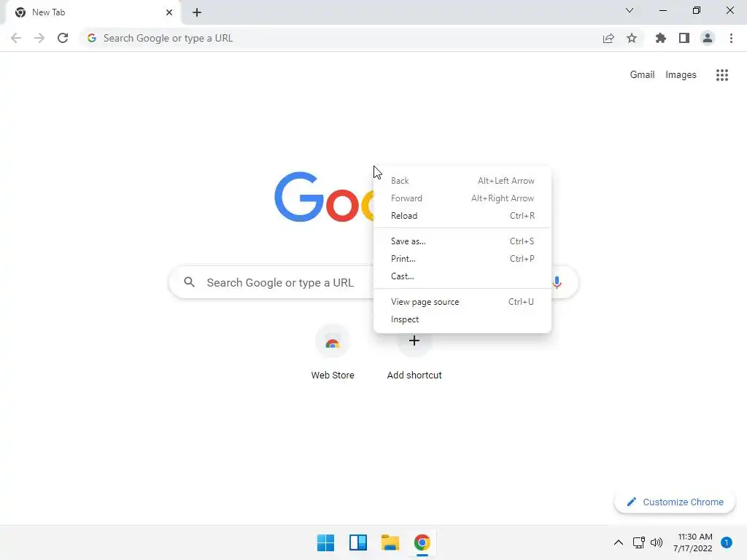Click the Share this page icon
The width and height of the screenshot is (747, 560).
tap(608, 38)
